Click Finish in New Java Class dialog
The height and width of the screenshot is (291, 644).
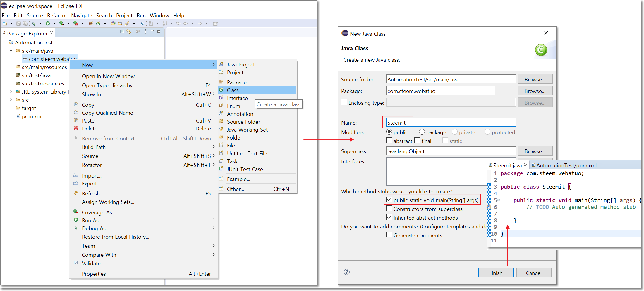click(496, 273)
